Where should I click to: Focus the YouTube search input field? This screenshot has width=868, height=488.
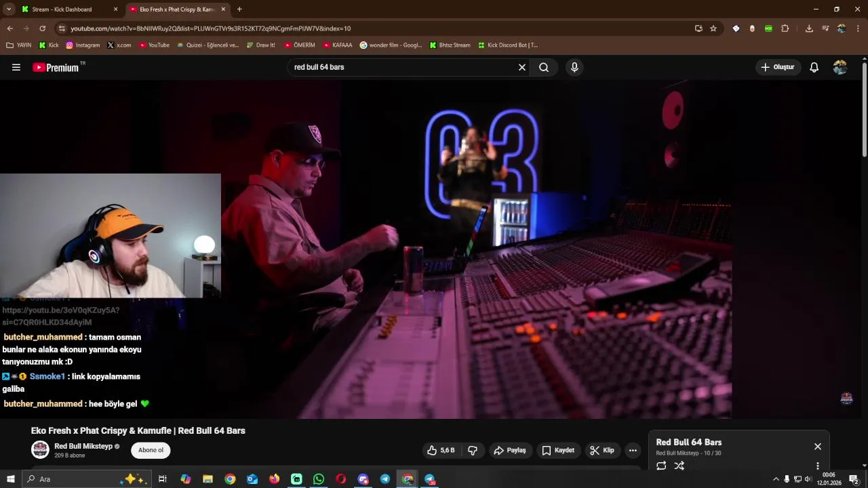coord(403,67)
